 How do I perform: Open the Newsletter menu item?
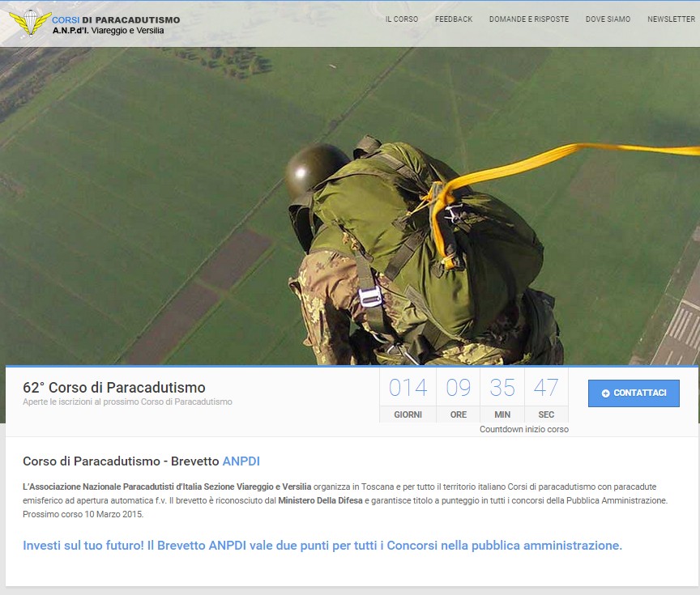coord(672,19)
